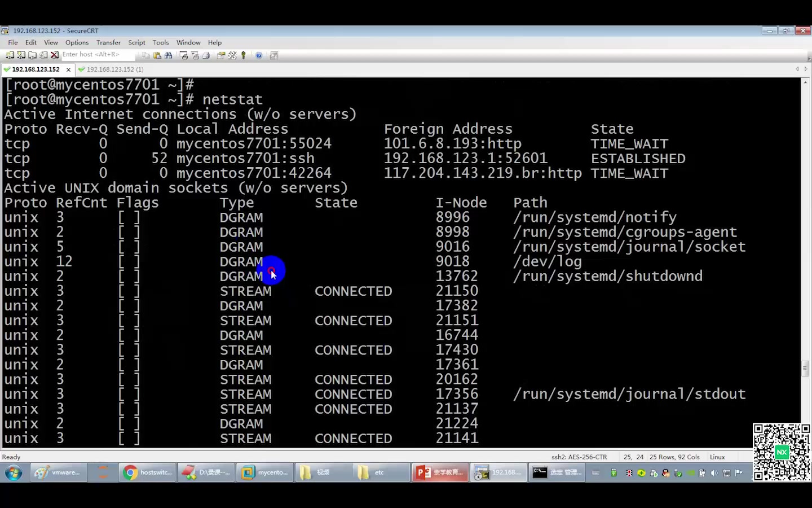
Task: Open the File menu
Action: coord(13,42)
